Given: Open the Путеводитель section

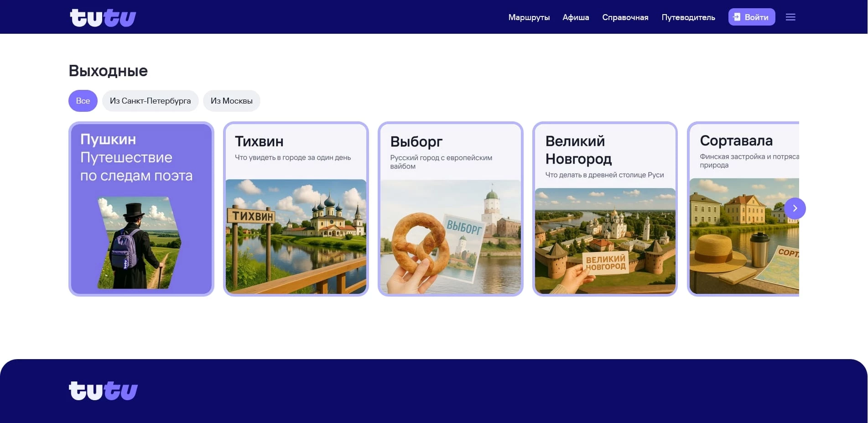Looking at the screenshot, I should pos(688,17).
